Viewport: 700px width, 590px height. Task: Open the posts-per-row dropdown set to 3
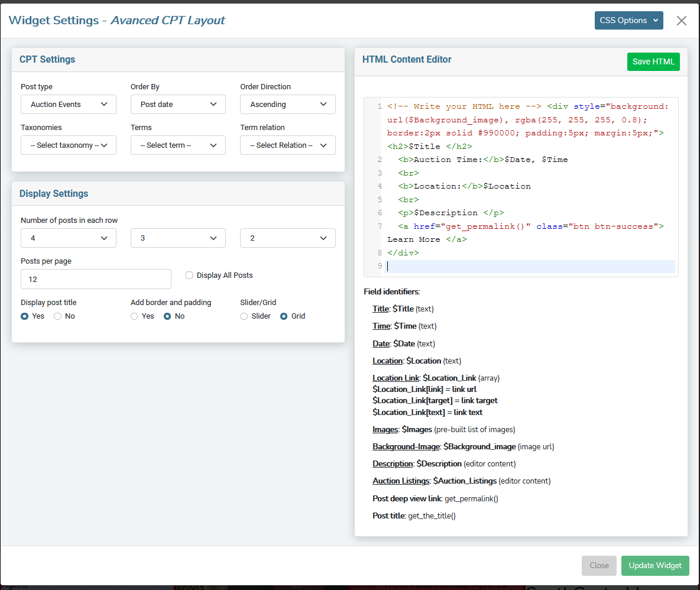tap(178, 238)
